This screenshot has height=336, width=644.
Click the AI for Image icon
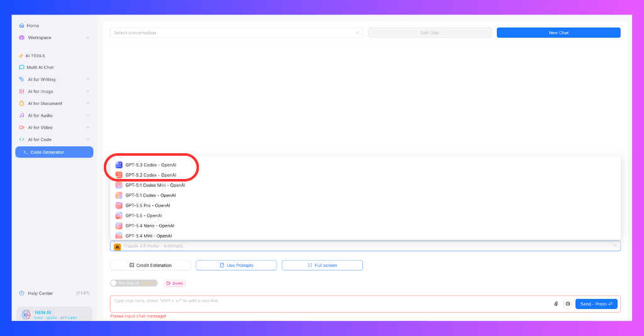click(x=22, y=92)
